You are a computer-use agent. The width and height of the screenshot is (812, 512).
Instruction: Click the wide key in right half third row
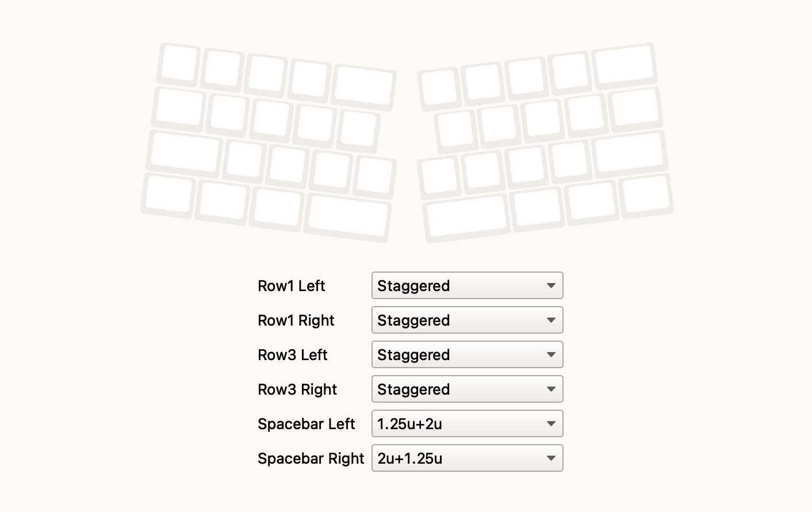(x=629, y=152)
